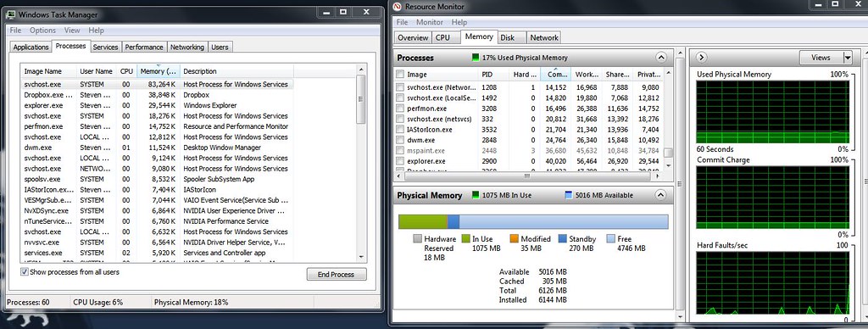The height and width of the screenshot is (329, 868).
Task: Collapse the Processes section in Resource Monitor
Action: (660, 58)
